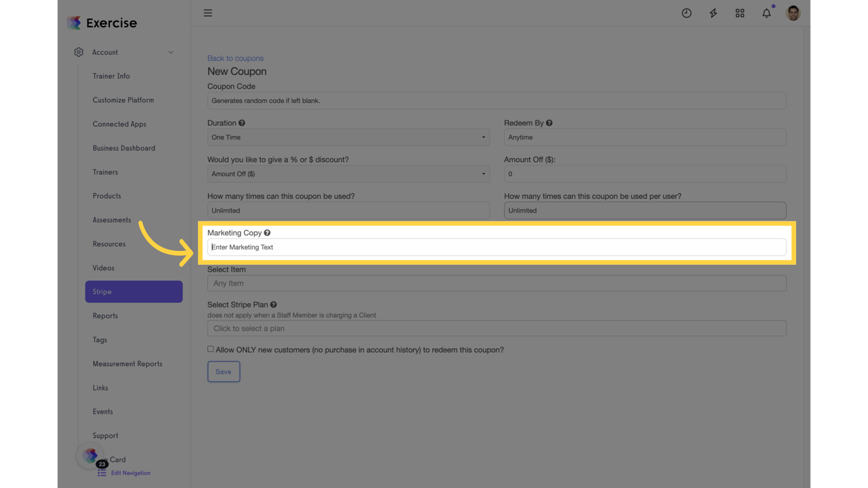Enable the new customers only checkbox
Screen dimensions: 868x488
tap(210, 348)
